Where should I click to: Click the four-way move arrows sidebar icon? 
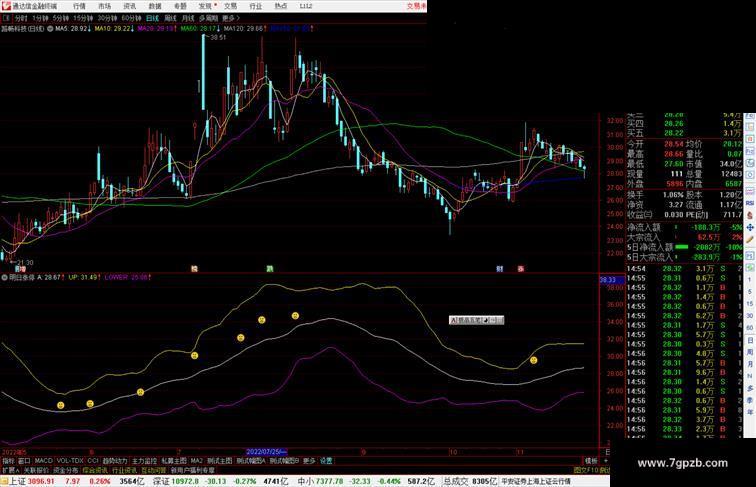coord(750,228)
